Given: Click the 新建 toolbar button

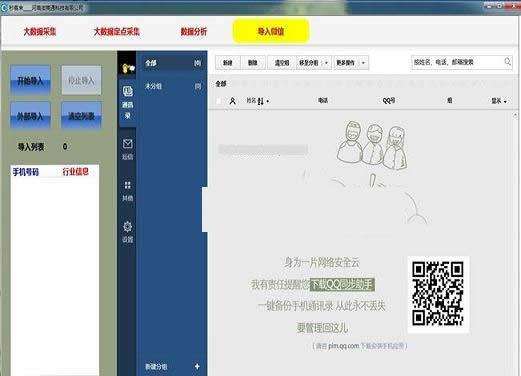Looking at the screenshot, I should coord(228,63).
